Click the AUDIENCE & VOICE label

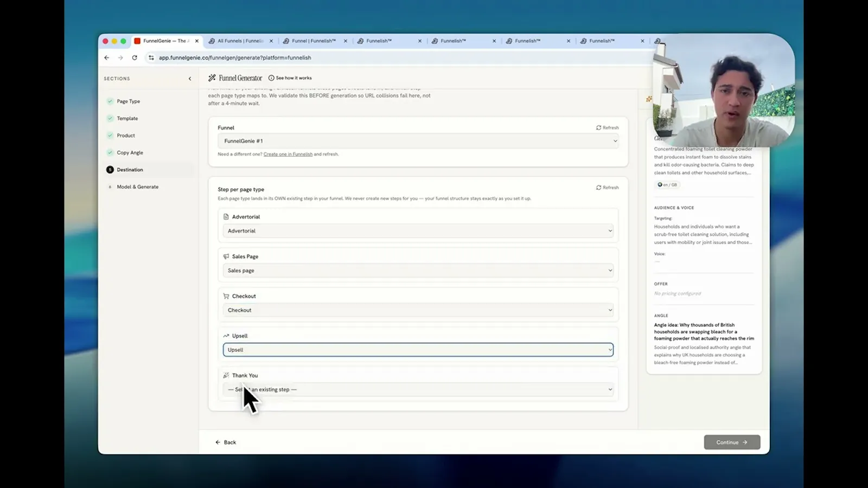tap(674, 208)
